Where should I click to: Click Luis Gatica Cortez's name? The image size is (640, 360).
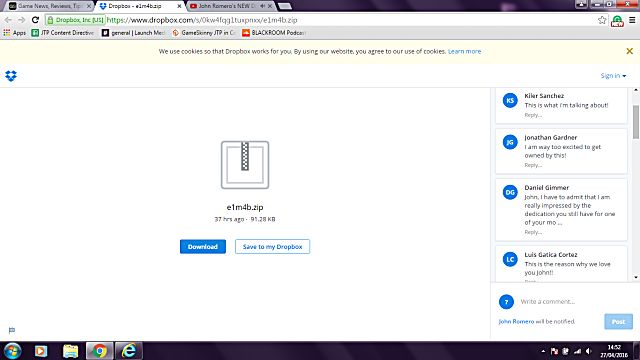(551, 255)
